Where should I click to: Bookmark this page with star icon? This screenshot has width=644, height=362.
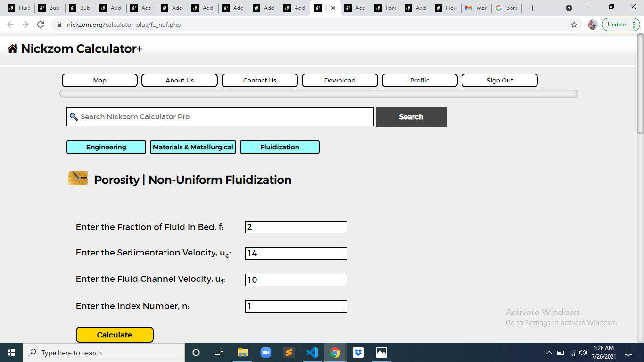tap(574, 25)
